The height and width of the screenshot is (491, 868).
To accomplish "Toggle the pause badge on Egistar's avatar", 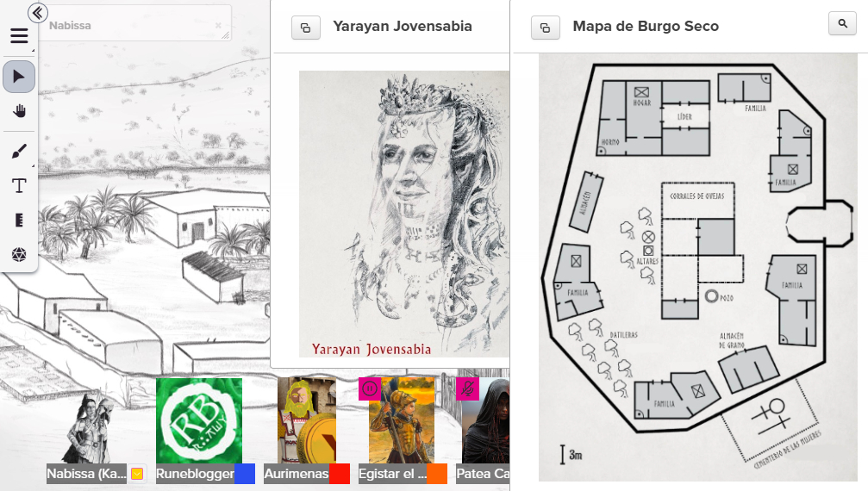I will click(x=369, y=388).
